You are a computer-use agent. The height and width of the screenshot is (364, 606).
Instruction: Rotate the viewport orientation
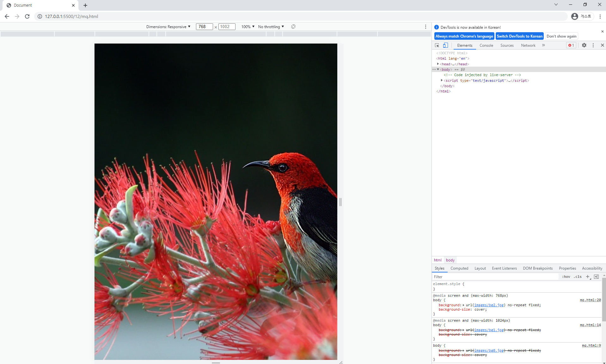tap(293, 27)
